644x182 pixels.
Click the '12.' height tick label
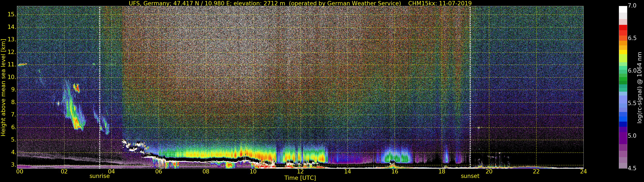point(12,52)
